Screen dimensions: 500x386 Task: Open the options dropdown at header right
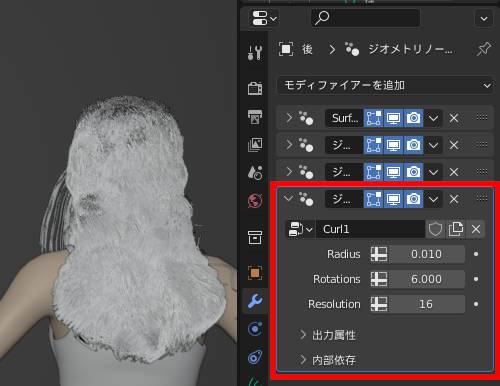(x=484, y=19)
